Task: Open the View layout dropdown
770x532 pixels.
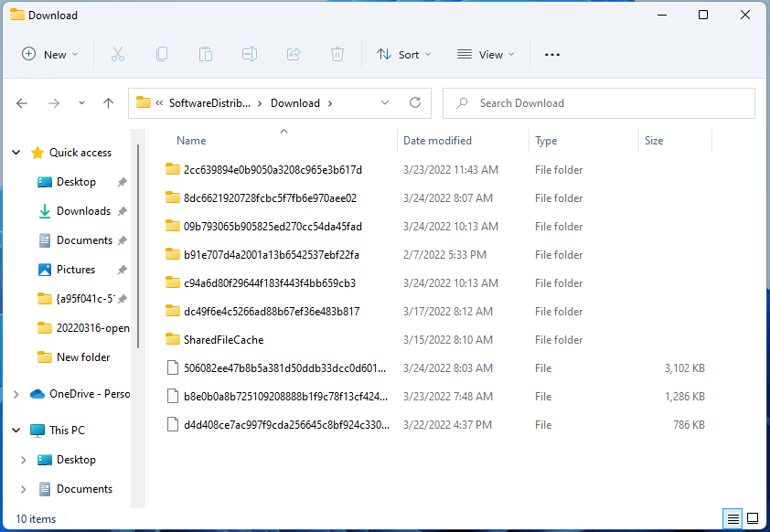Action: 486,55
